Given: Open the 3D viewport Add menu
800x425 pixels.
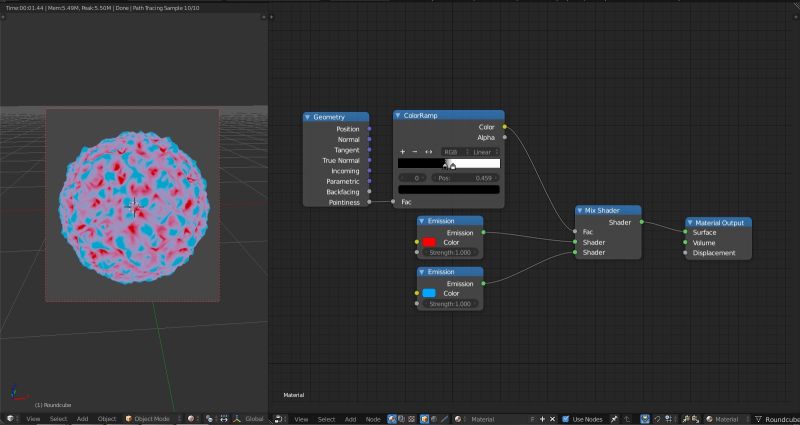Looking at the screenshot, I should (x=82, y=419).
